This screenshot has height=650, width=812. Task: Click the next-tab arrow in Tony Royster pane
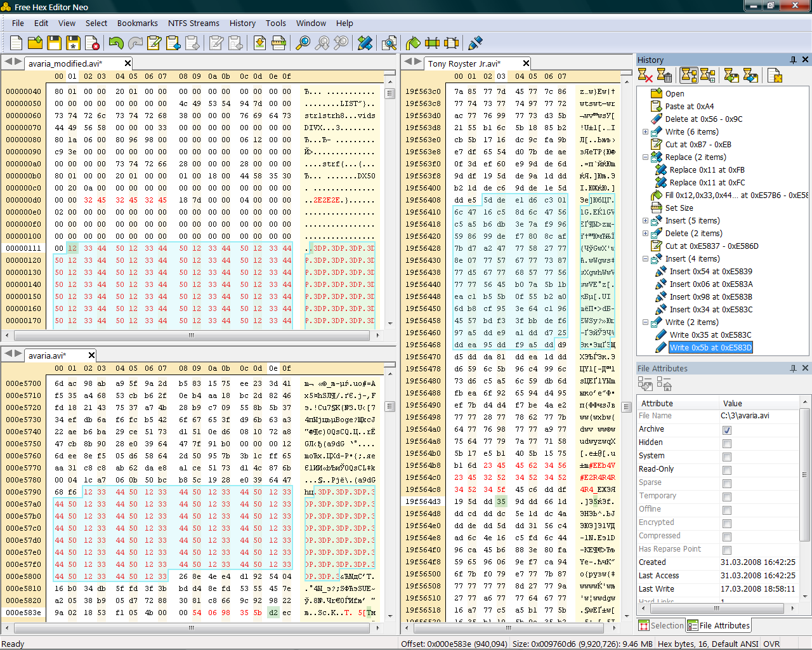coord(417,62)
